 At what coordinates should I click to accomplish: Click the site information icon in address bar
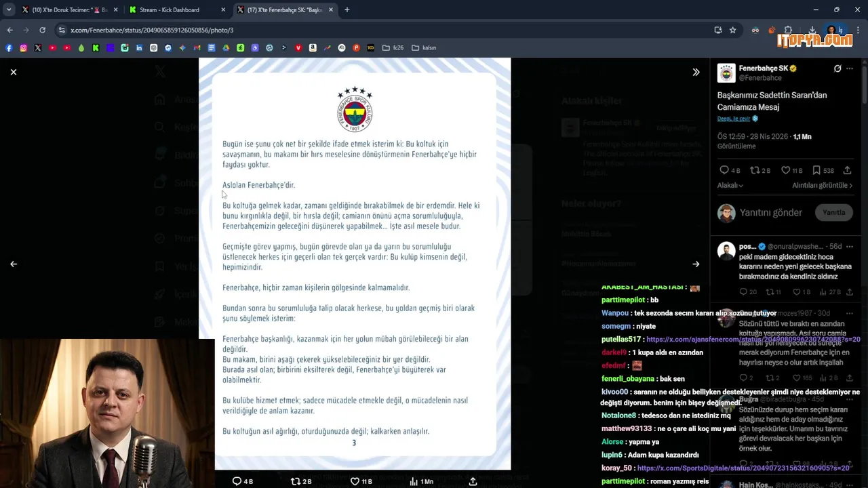coord(62,30)
